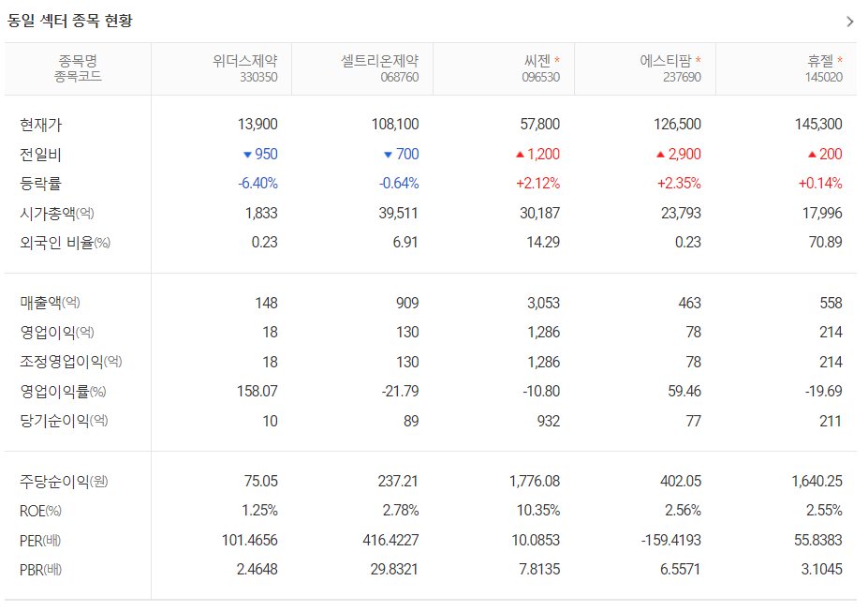Click current price 145,300
The width and height of the screenshot is (868, 611).
tap(818, 124)
